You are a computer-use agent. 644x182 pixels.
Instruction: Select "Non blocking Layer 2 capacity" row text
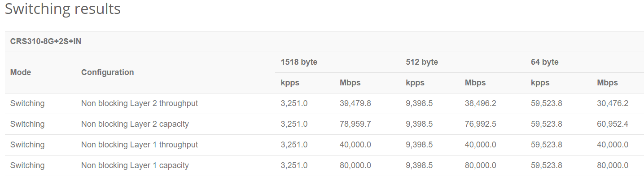pos(135,124)
